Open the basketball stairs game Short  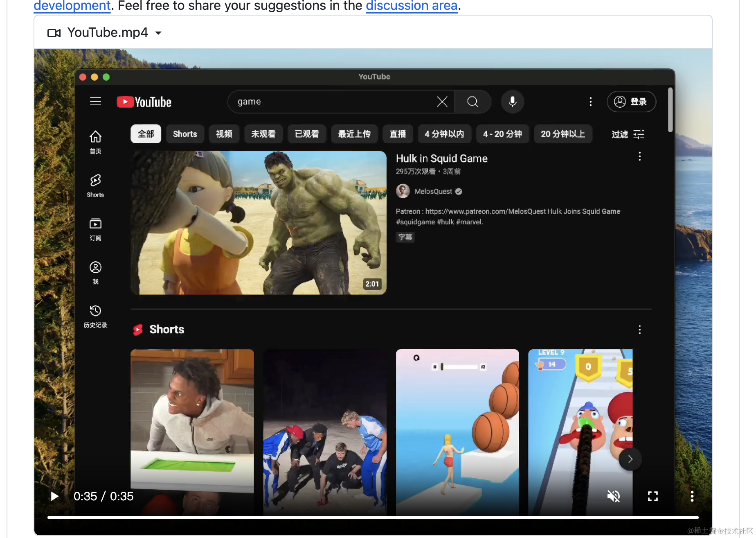457,432
